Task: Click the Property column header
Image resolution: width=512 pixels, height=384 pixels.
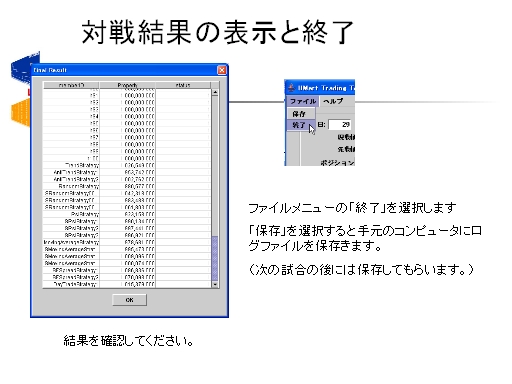Action: point(127,85)
